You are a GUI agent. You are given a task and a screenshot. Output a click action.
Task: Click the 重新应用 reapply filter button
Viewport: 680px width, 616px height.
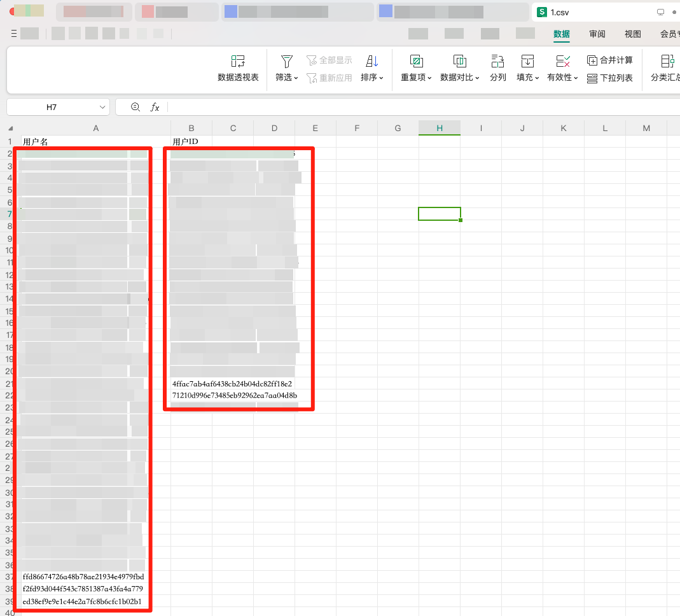329,78
